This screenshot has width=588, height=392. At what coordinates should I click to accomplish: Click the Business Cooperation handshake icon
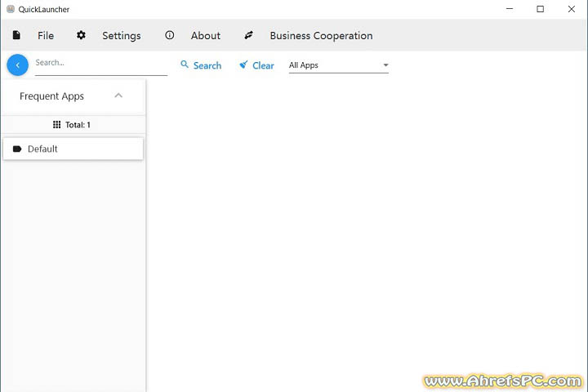[x=249, y=36]
